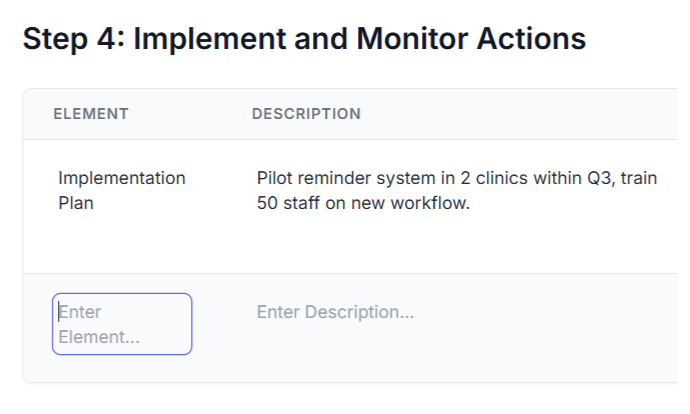Focus the focused-outline Element text box
690x414 pixels.
[122, 324]
